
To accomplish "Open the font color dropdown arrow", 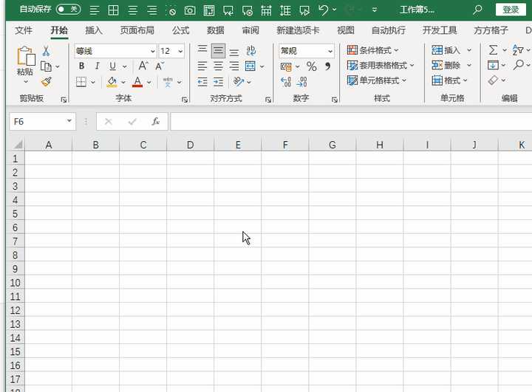I will (x=149, y=82).
